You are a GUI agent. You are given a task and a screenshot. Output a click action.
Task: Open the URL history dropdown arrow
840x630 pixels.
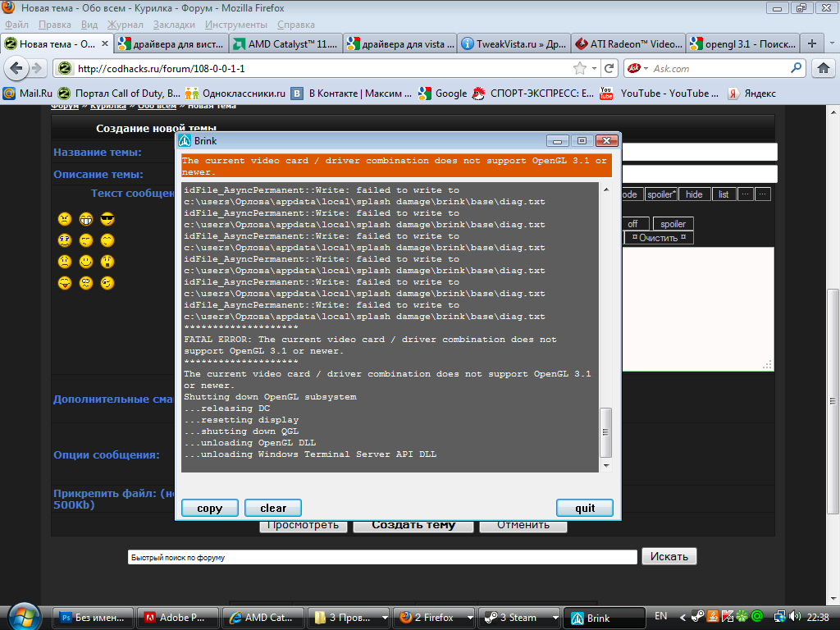pos(594,69)
